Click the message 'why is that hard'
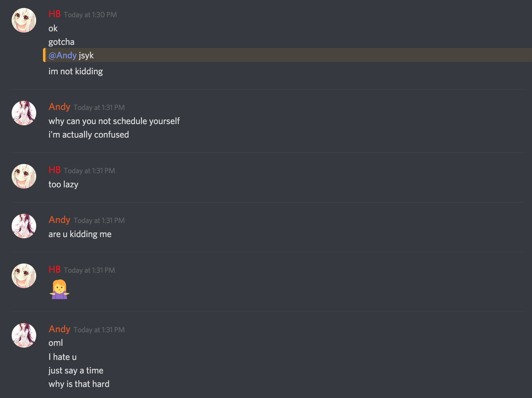 [79, 384]
